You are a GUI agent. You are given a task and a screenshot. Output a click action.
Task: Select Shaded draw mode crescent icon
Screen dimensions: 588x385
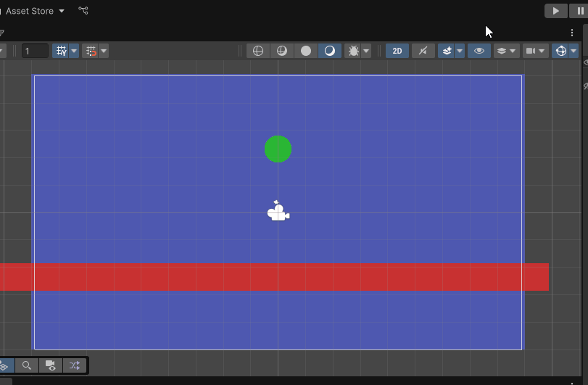click(x=330, y=51)
